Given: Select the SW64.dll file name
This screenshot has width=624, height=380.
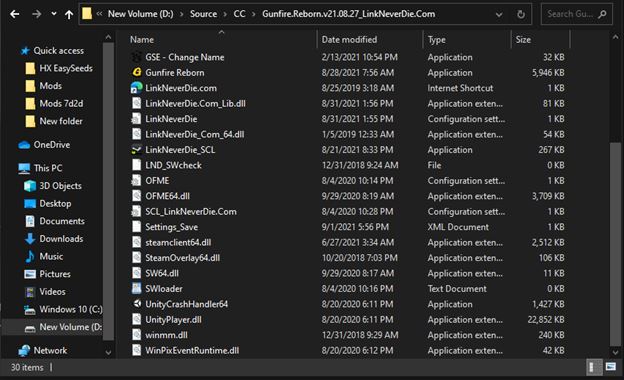Looking at the screenshot, I should click(x=162, y=273).
